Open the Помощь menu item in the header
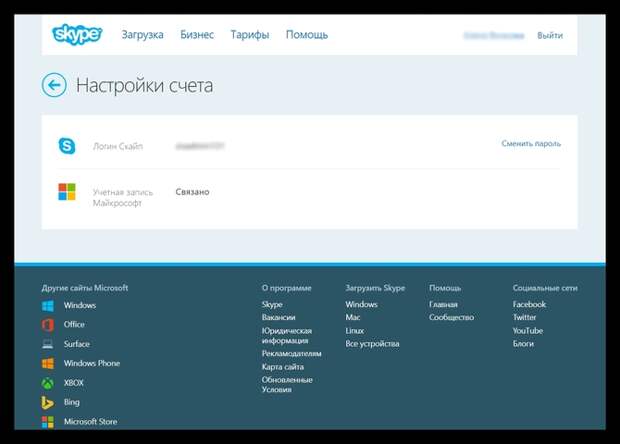Screen dimensions: 620x444 [x=307, y=35]
